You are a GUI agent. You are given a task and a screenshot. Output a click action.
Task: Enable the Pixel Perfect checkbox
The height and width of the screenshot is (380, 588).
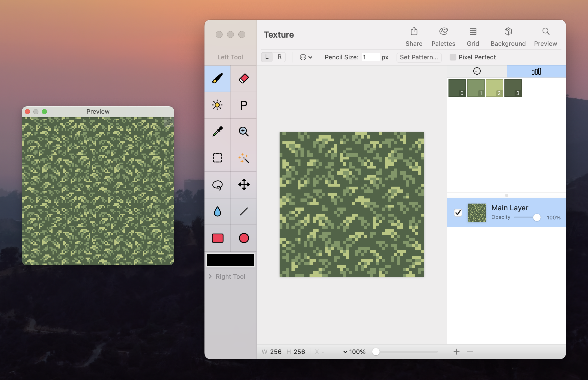click(453, 57)
